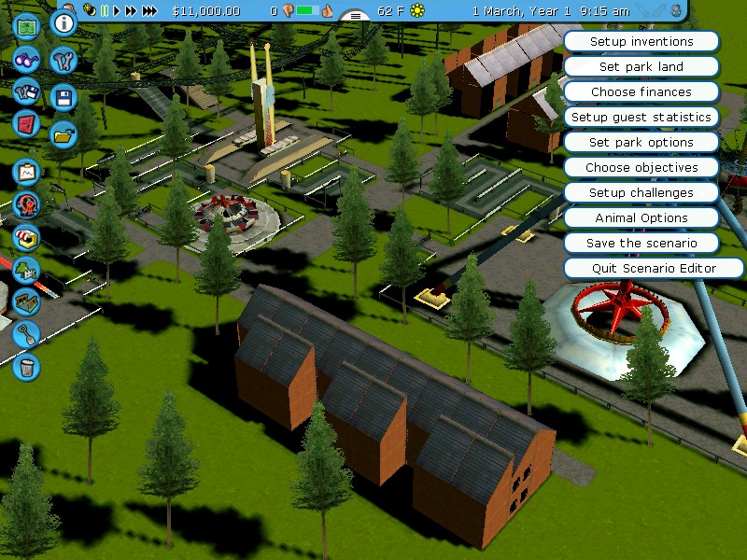Screen dimensions: 747x560
Task: Click the blue floppy disk save icon
Action: (63, 98)
